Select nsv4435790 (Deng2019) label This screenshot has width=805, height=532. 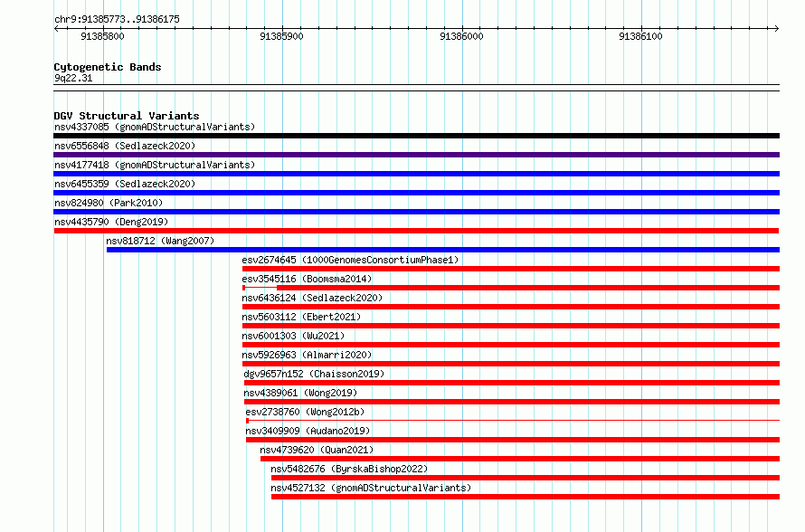[x=111, y=222]
